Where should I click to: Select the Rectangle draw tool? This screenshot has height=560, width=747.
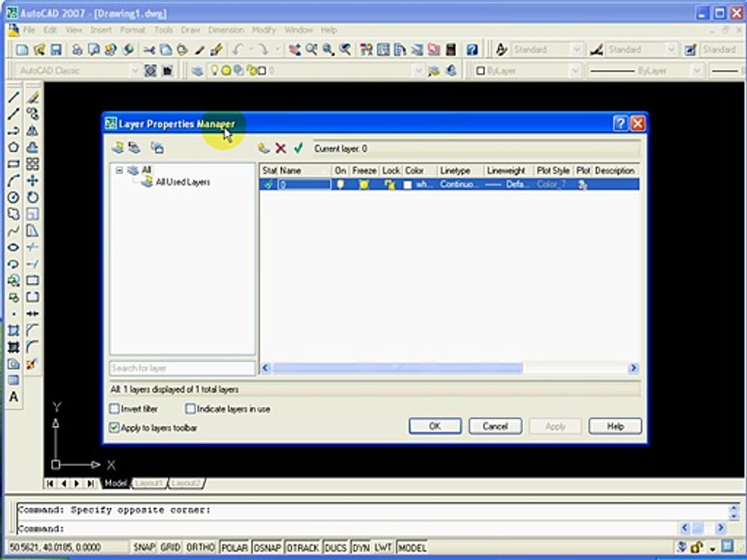(13, 164)
